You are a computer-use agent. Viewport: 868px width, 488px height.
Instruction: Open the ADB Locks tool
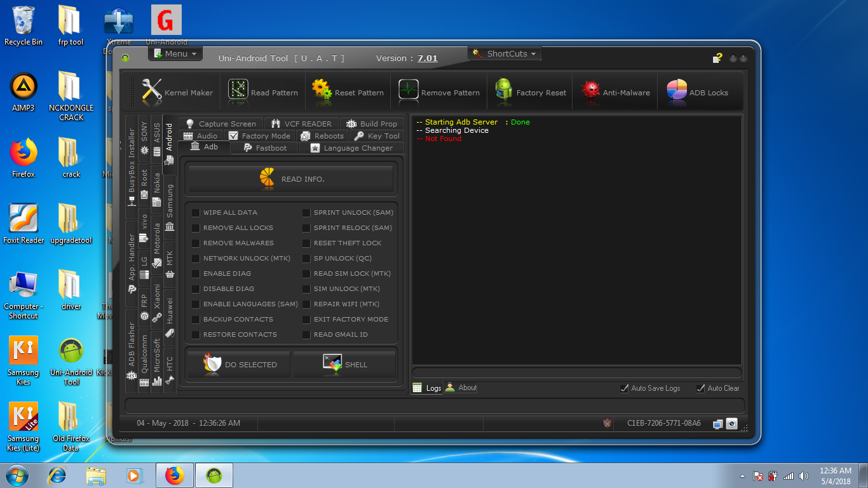click(698, 93)
